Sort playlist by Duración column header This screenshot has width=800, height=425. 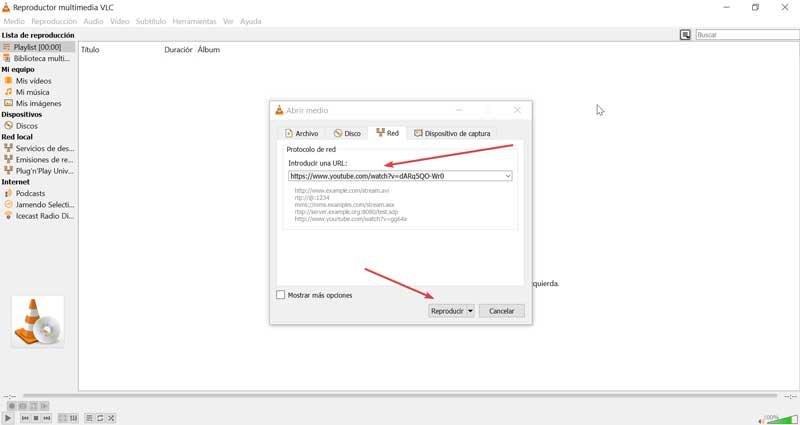178,49
